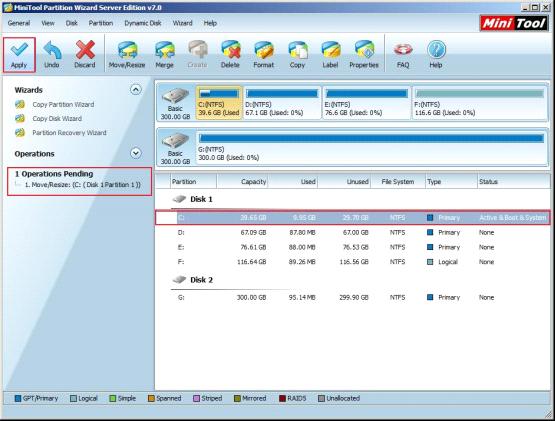Click the first Basic 300.00 GB disk icon

point(176,96)
